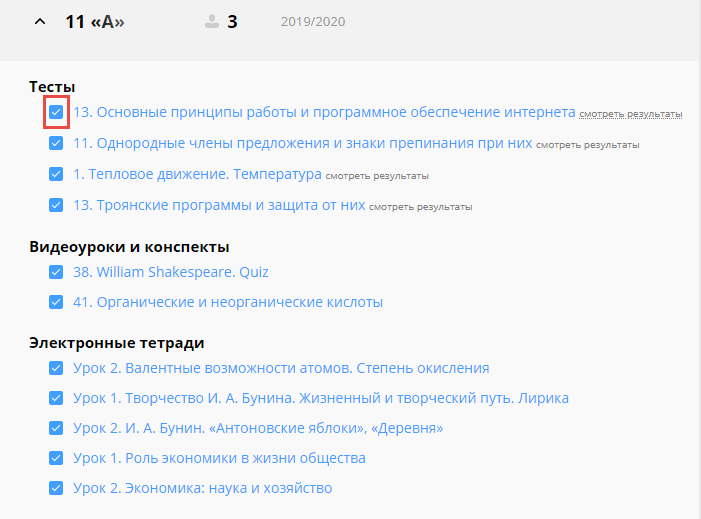
Task: Open Урок 2. И. А. Бунин «Антоновские яблоки»
Action: tap(258, 428)
